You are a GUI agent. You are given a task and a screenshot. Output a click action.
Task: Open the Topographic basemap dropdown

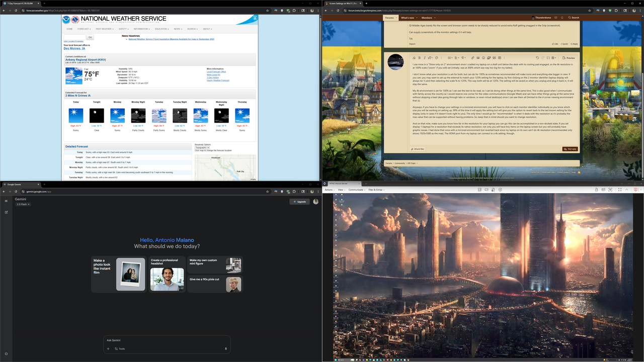[x=202, y=147]
